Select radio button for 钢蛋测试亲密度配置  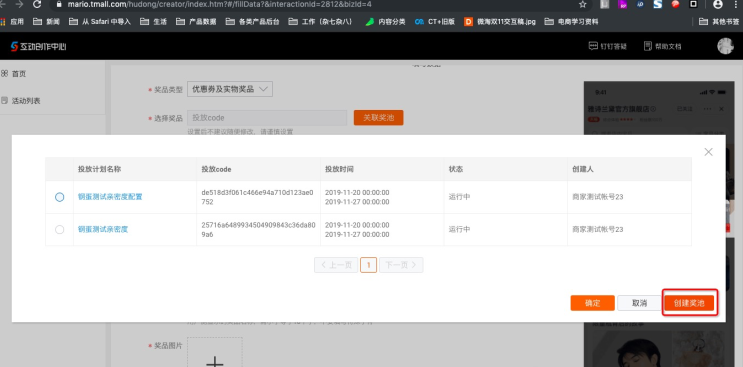point(59,197)
